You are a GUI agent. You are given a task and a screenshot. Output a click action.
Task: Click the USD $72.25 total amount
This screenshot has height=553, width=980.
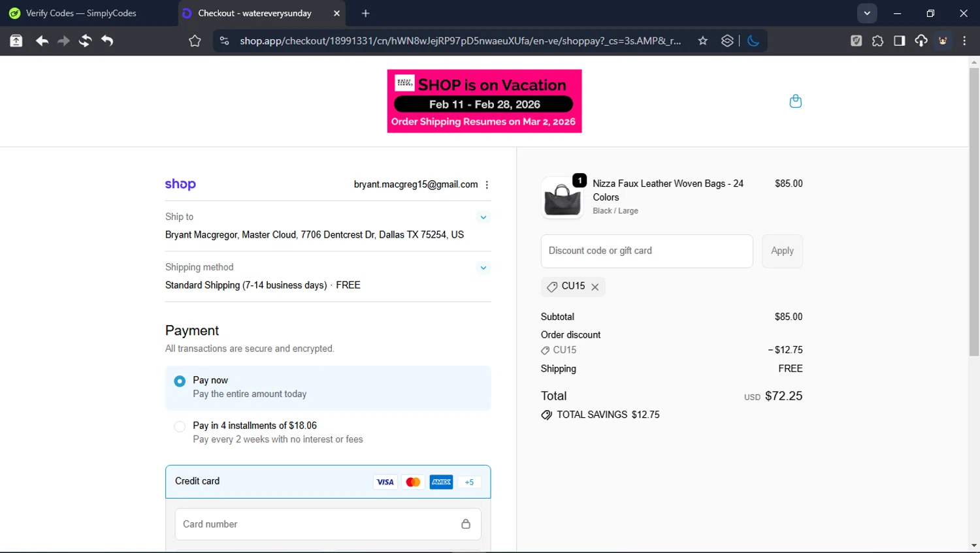773,396
